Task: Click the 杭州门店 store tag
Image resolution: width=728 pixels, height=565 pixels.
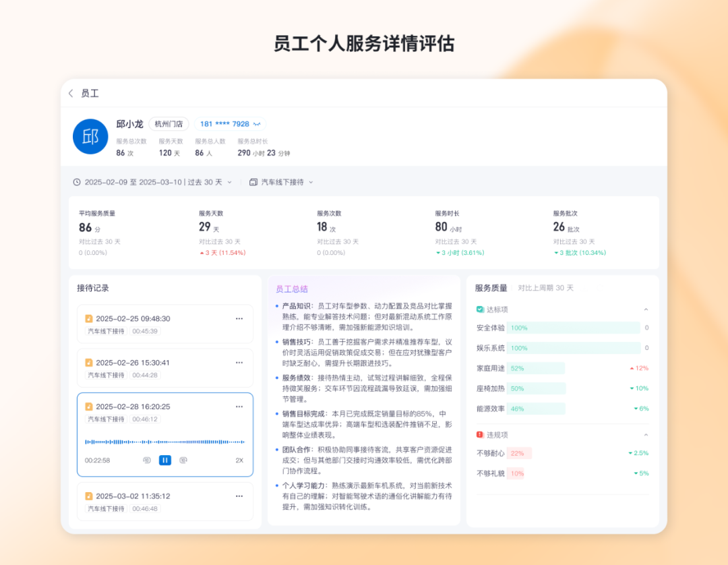Action: coord(169,124)
